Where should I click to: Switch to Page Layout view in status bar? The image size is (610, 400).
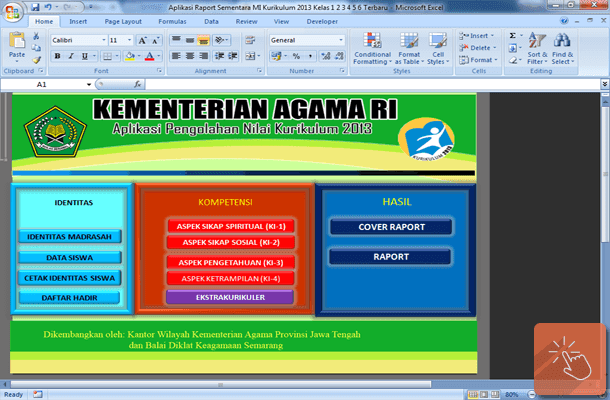pos(484,395)
